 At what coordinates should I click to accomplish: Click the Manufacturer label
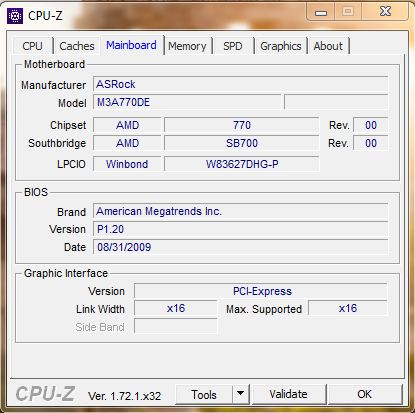54,85
